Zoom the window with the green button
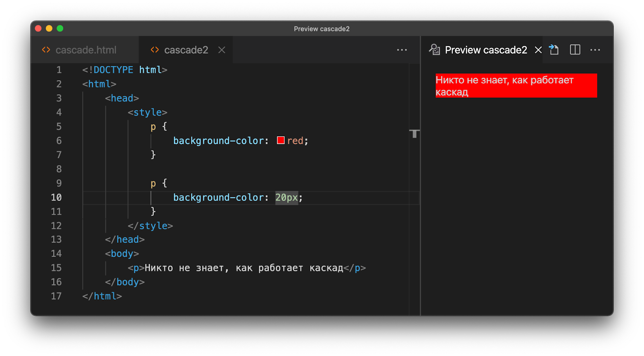Screen dimensions: 644x356 [x=60, y=28]
